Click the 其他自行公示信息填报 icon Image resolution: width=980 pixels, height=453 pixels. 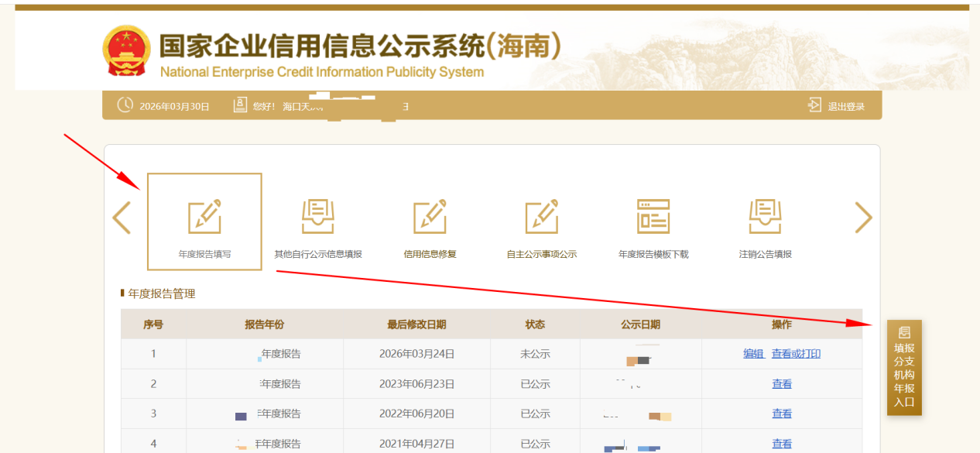(317, 218)
